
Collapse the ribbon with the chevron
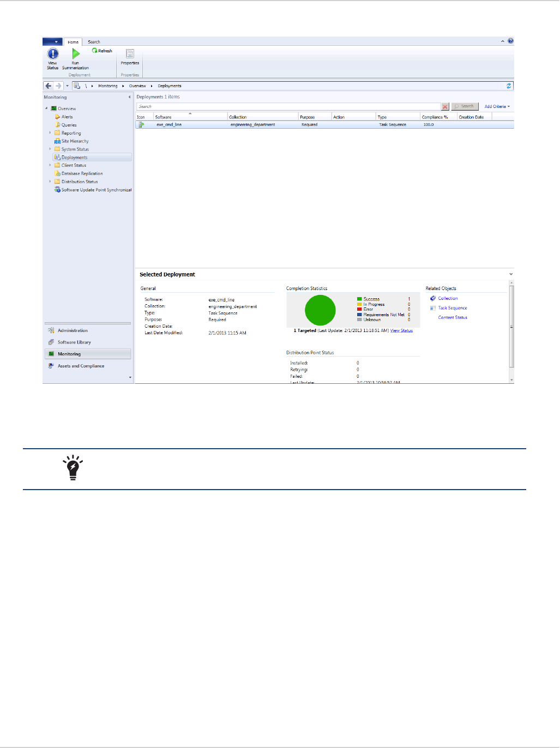pyautogui.click(x=503, y=41)
